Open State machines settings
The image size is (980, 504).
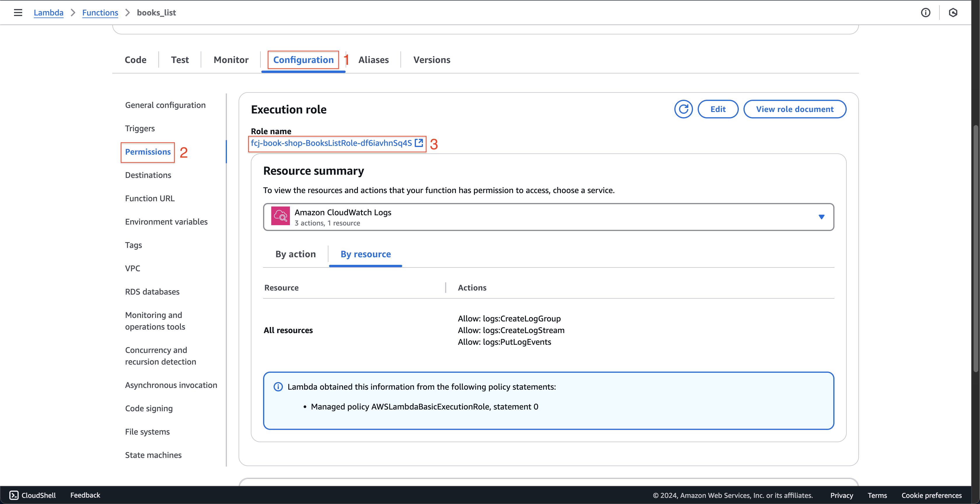tap(153, 455)
